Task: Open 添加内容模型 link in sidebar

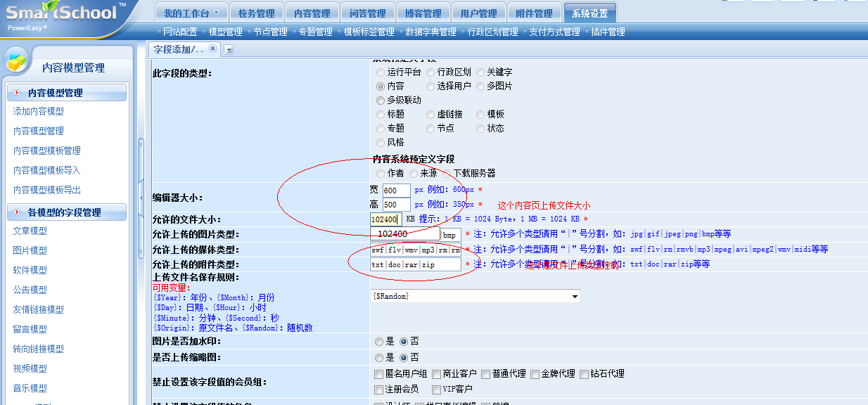Action: coord(39,111)
